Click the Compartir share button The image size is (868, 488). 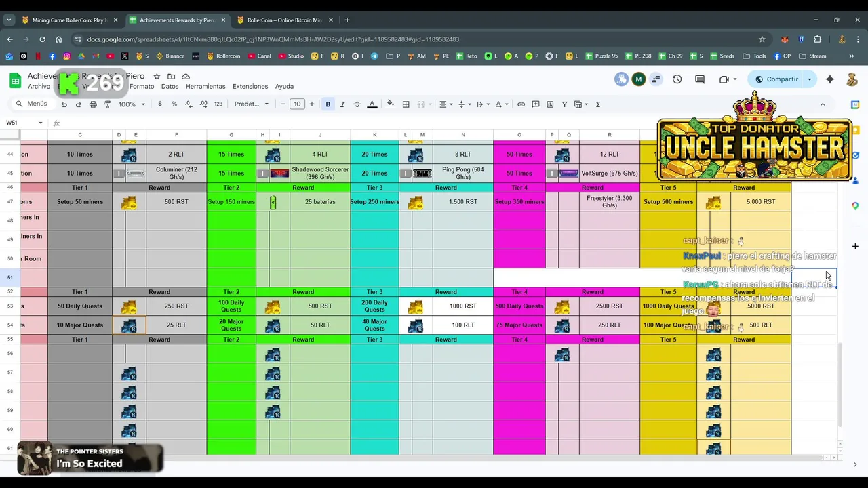tap(776, 79)
